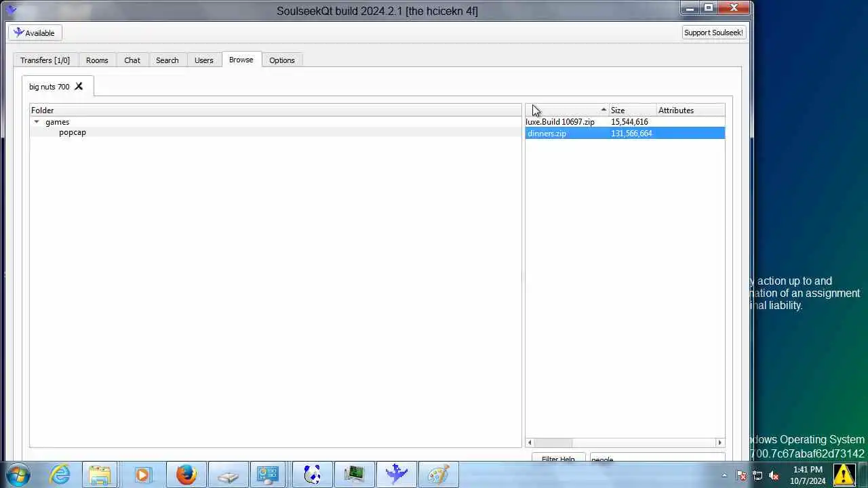
Task: Select the dinners.zip file row
Action: pos(625,134)
